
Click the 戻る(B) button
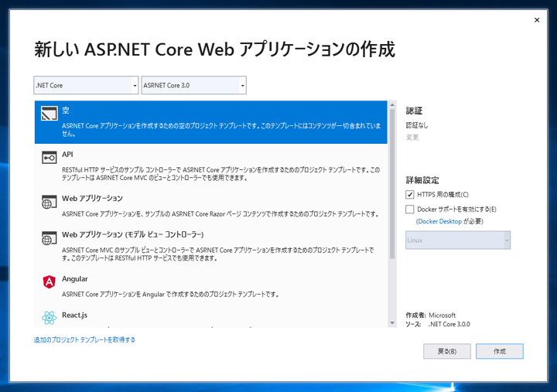pyautogui.click(x=447, y=351)
